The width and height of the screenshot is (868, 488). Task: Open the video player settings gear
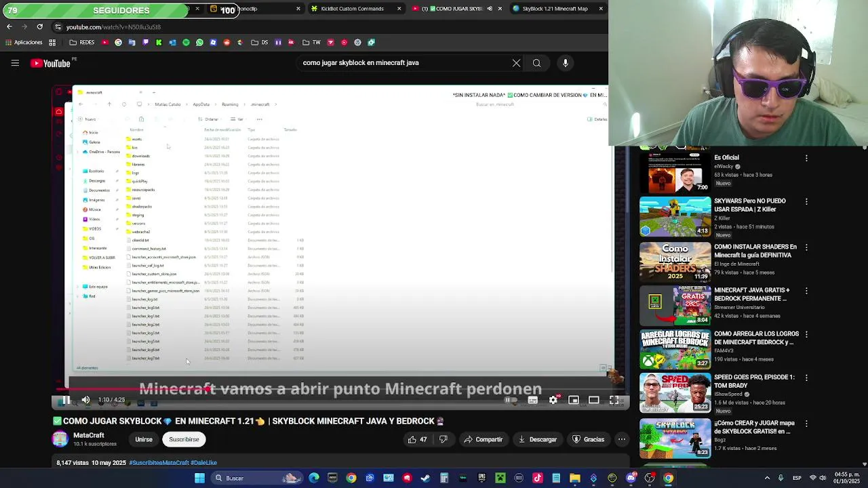(553, 400)
